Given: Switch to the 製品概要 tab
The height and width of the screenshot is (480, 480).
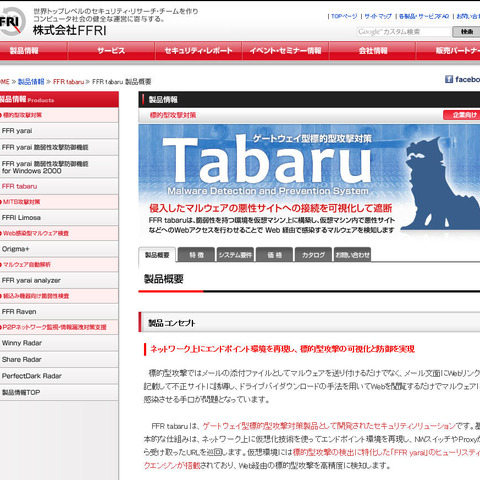Looking at the screenshot, I should click(157, 255).
